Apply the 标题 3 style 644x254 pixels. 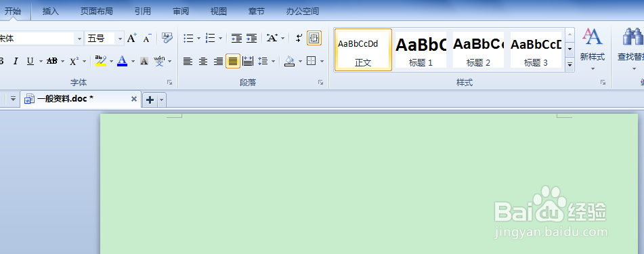536,49
